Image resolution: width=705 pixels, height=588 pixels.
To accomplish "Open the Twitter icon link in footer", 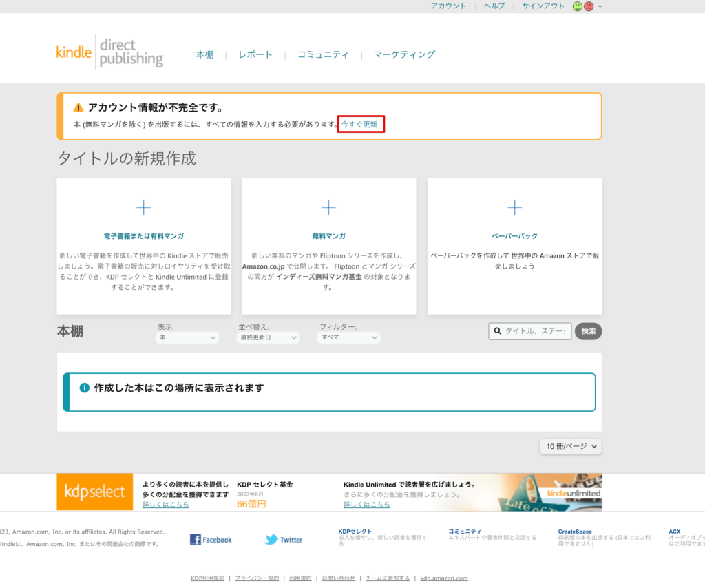I will pos(283,540).
